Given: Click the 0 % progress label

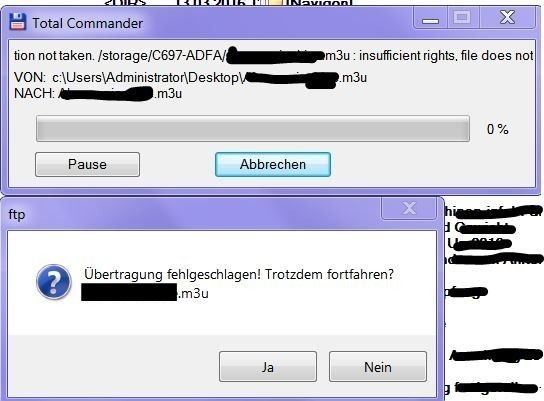Looking at the screenshot, I should (498, 129).
